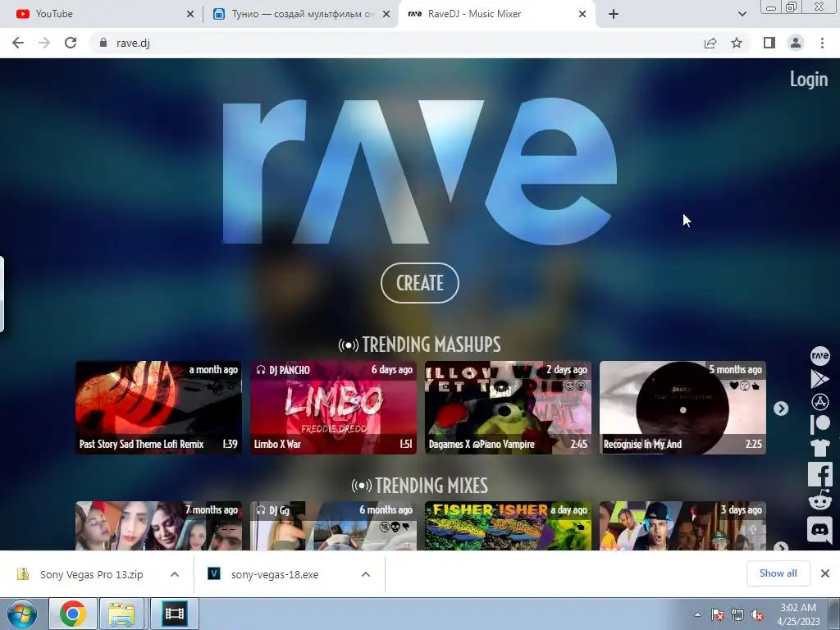
Task: Go back to previous page
Action: pos(18,43)
